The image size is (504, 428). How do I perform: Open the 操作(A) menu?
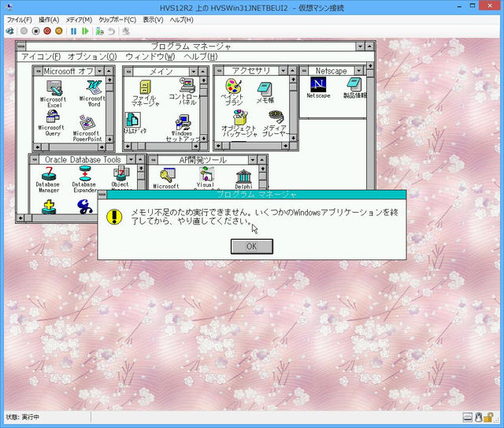click(49, 20)
